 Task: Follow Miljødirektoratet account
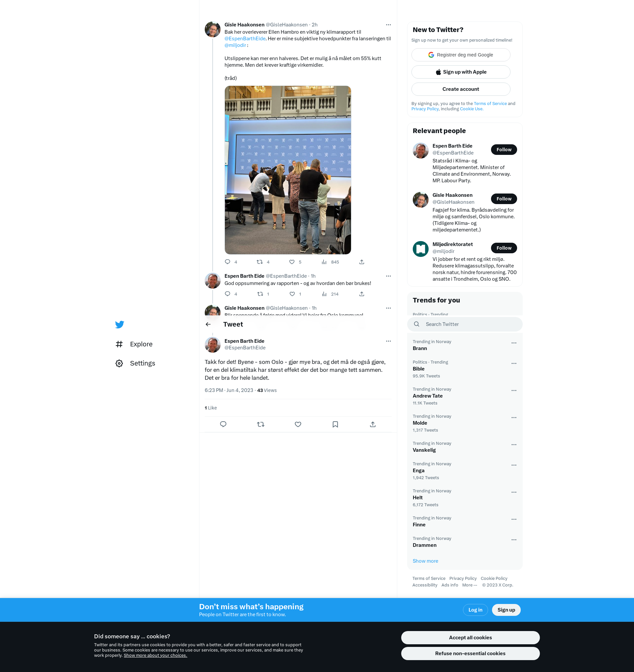[504, 248]
